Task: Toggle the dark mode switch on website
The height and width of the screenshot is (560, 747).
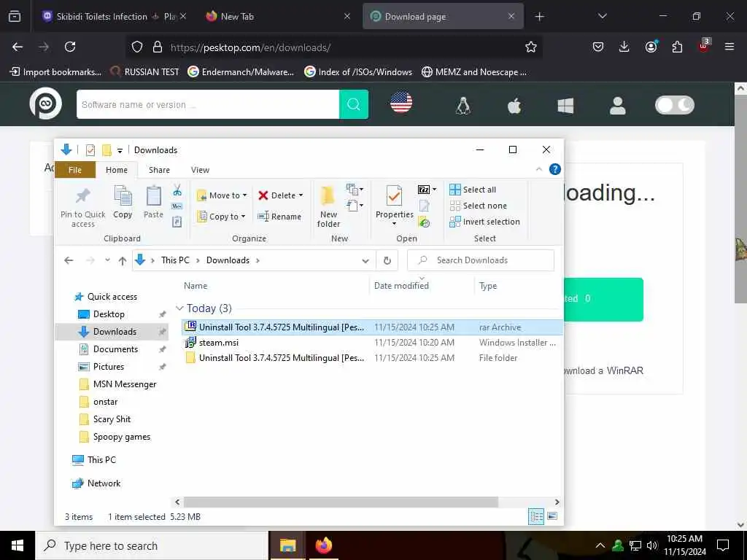Action: click(675, 105)
